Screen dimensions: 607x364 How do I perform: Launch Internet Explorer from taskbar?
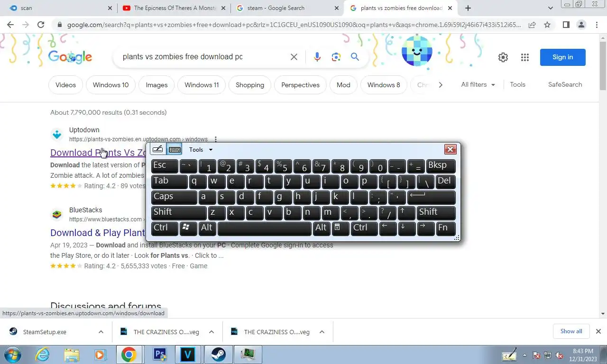[42, 355]
